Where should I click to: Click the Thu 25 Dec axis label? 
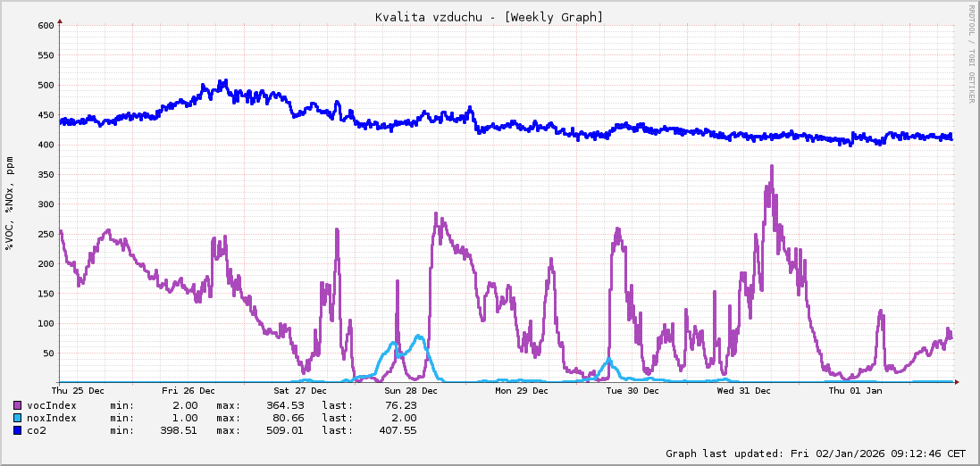click(x=78, y=391)
